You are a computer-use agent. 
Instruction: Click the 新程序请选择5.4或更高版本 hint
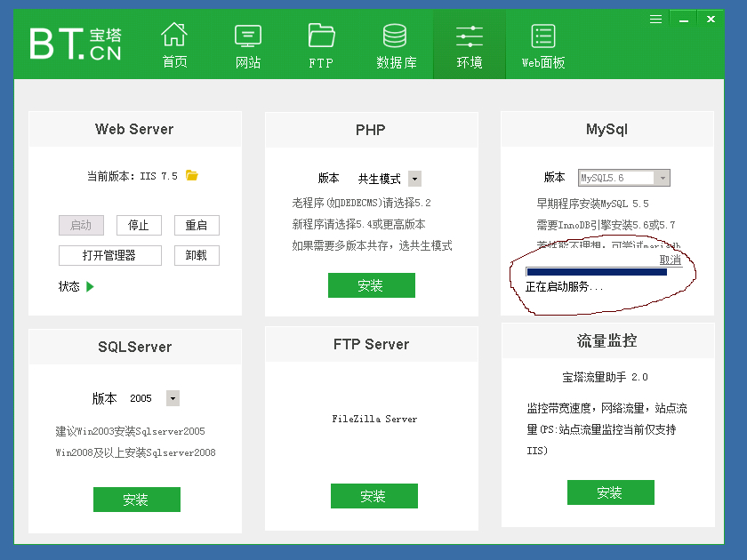[x=358, y=224]
